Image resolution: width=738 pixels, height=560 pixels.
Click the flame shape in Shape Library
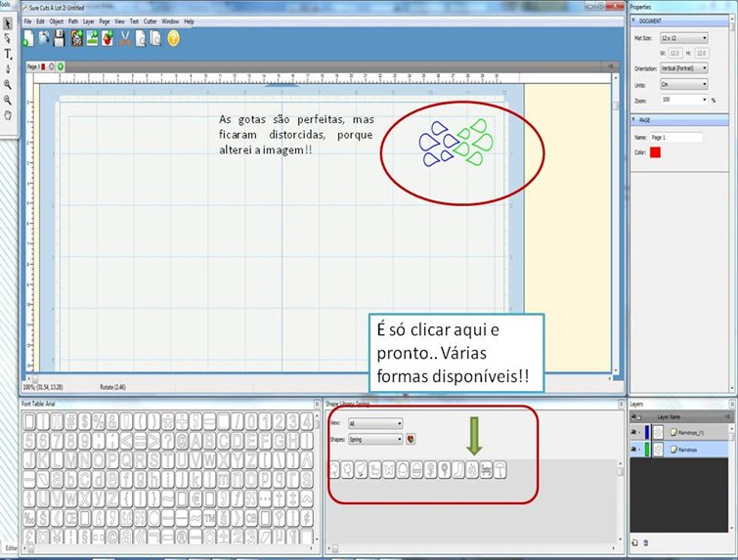point(472,470)
